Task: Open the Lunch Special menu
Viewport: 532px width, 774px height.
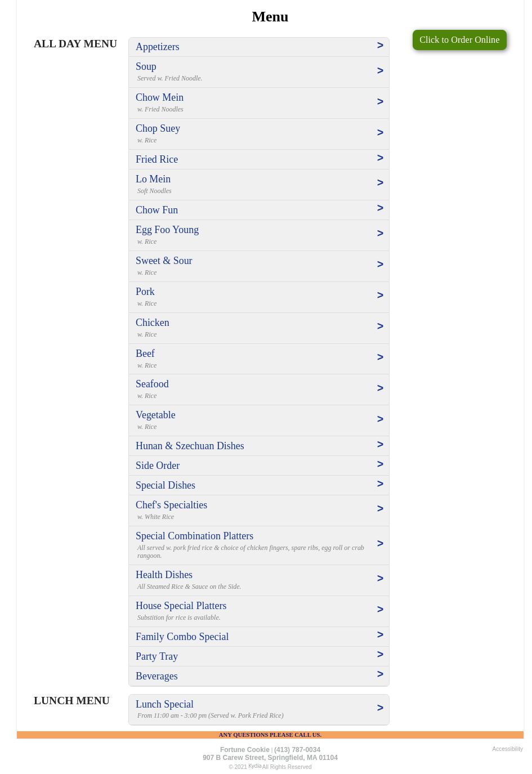Action: click(x=164, y=704)
